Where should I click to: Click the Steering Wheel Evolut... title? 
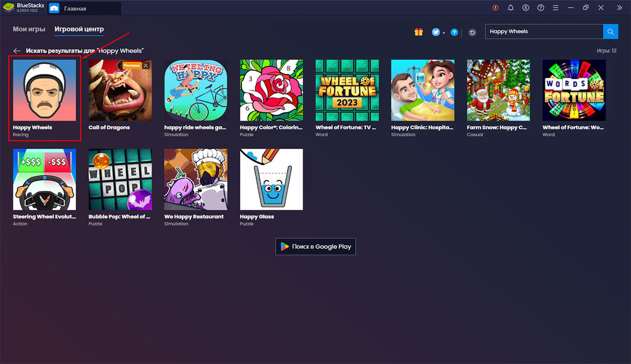(44, 217)
